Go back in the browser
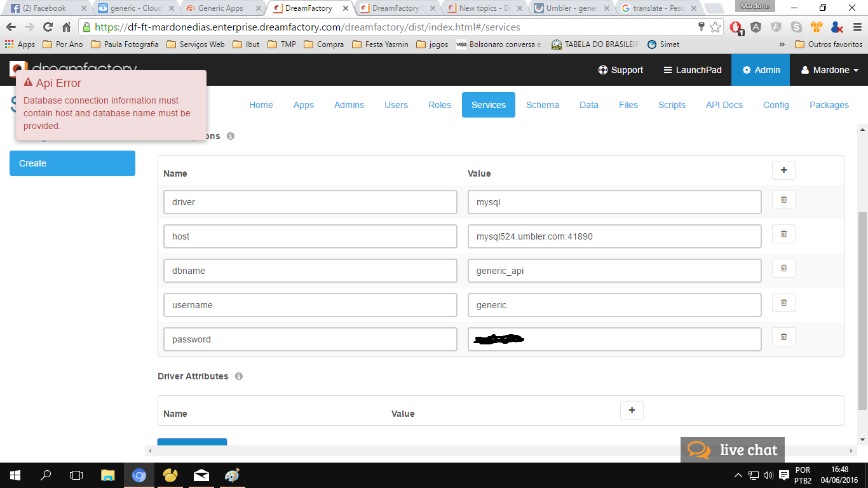 [11, 27]
